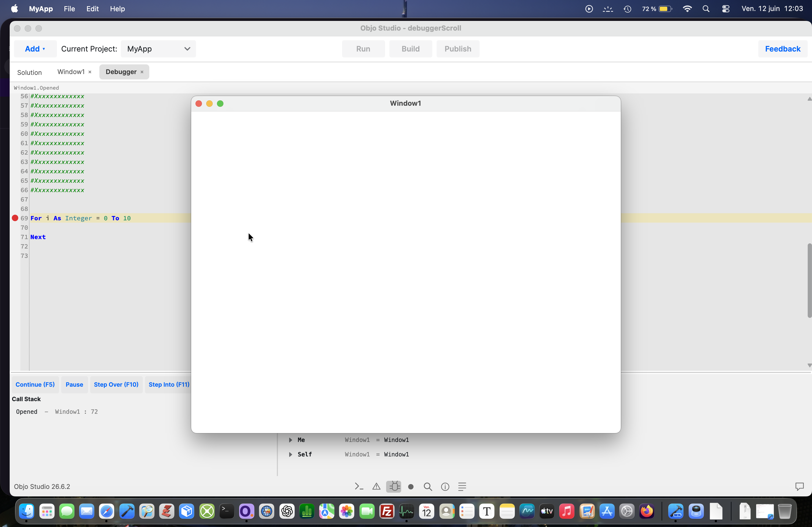This screenshot has height=527, width=812.
Task: Switch to the Window1 editor tab
Action: coord(71,72)
